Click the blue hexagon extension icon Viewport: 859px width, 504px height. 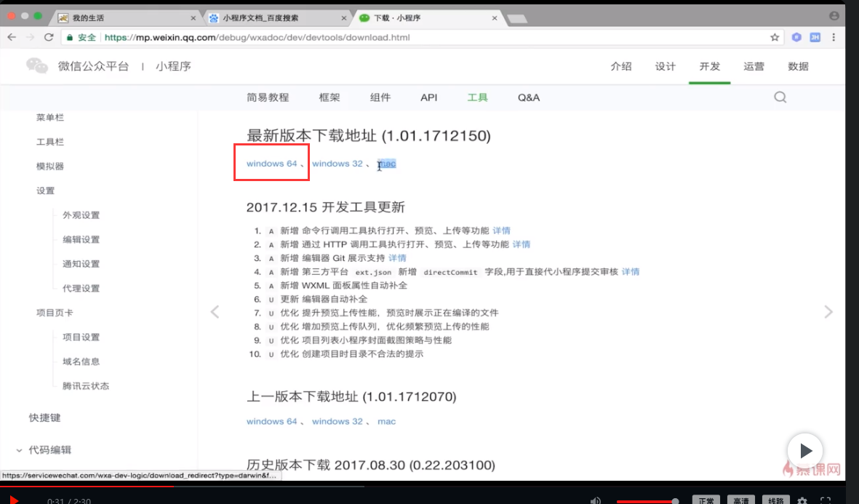point(796,37)
